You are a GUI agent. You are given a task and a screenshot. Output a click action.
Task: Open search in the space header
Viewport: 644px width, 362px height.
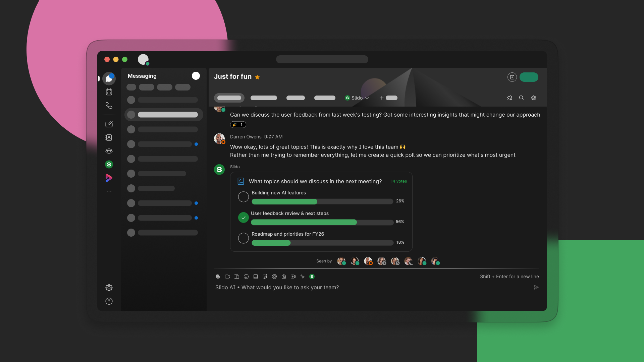(522, 98)
